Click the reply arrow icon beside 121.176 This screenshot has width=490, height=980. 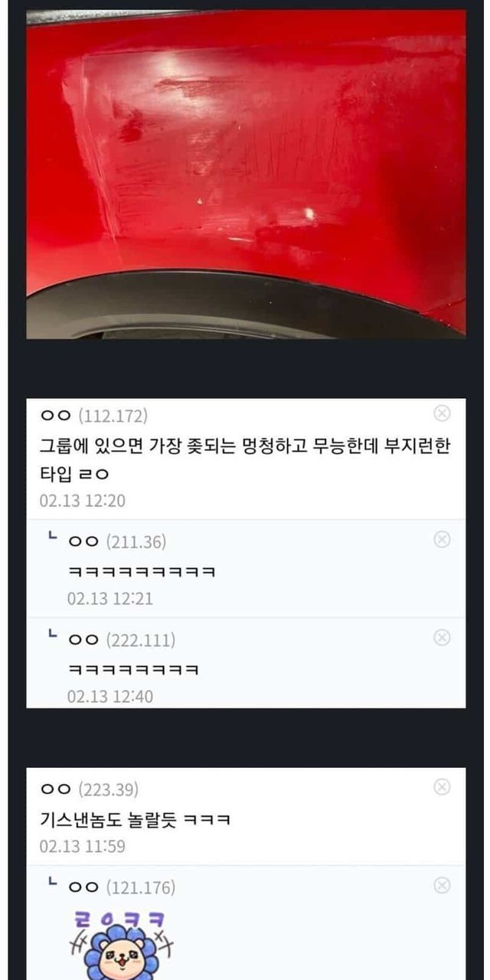(52, 883)
